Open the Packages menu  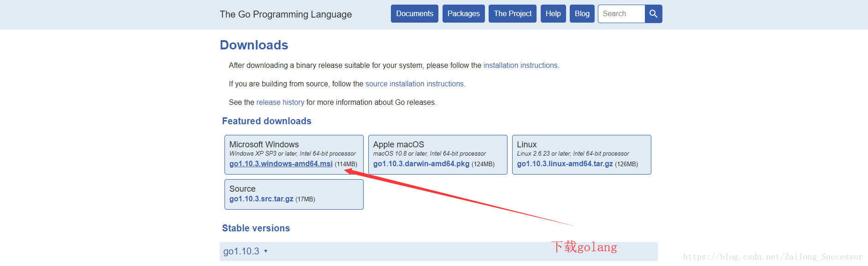coord(463,14)
